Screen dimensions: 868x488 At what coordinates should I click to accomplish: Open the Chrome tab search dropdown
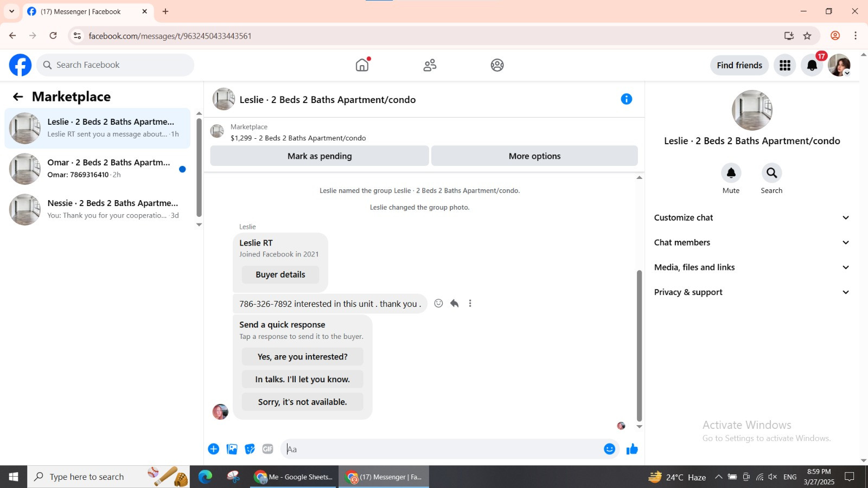coord(11,11)
